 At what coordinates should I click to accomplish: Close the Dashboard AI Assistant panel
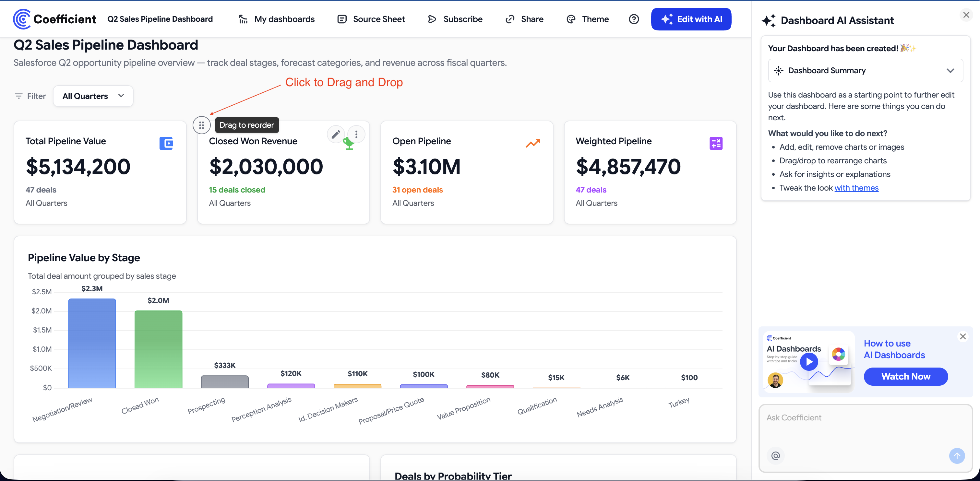coord(966,15)
